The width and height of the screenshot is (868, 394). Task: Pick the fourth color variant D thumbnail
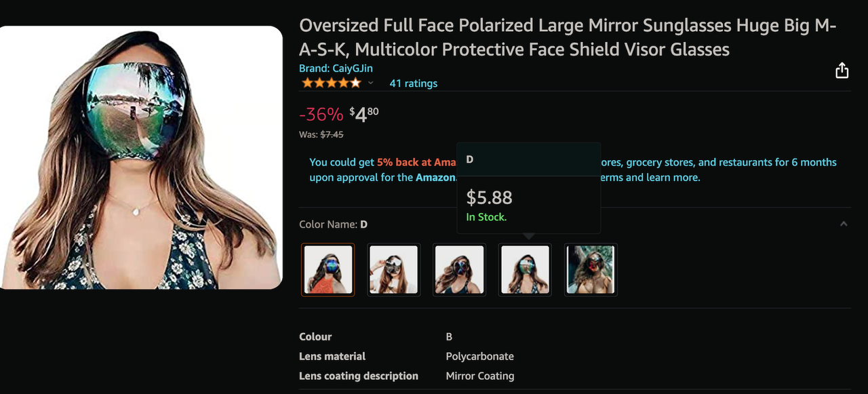(x=526, y=269)
